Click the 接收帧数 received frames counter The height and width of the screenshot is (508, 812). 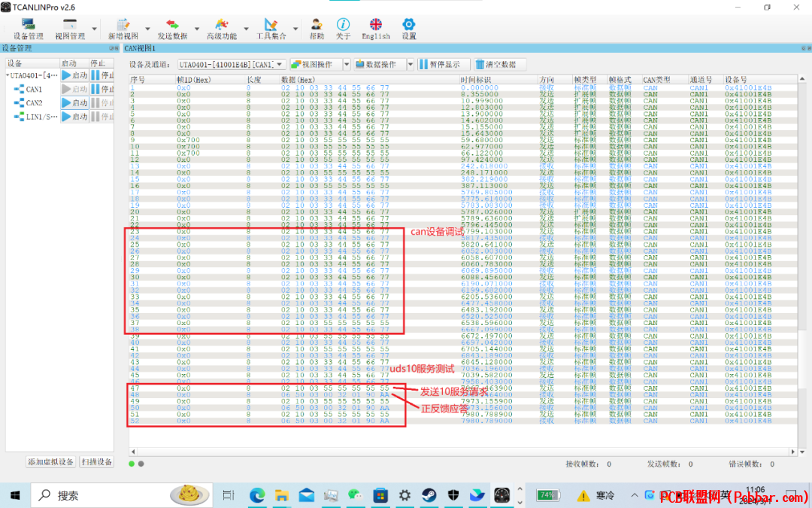point(588,464)
